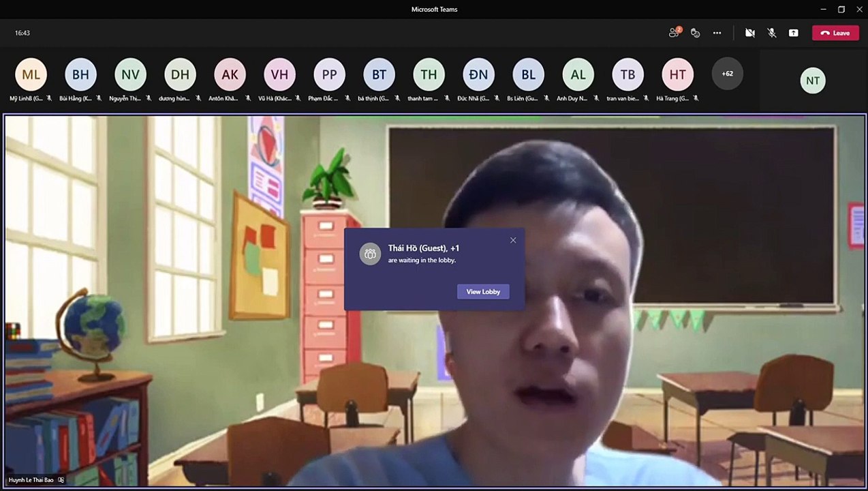This screenshot has width=868, height=491.
Task: Select participant avatar NV
Action: click(x=130, y=75)
